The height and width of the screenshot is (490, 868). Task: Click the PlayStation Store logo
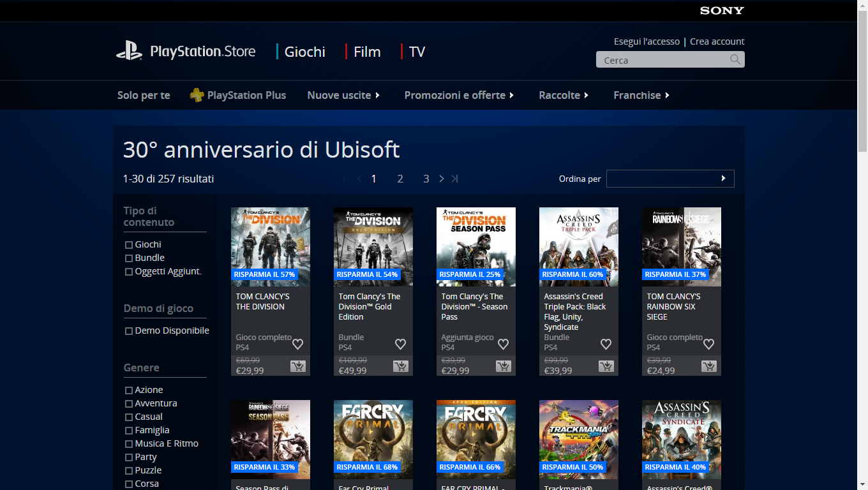pyautogui.click(x=186, y=51)
